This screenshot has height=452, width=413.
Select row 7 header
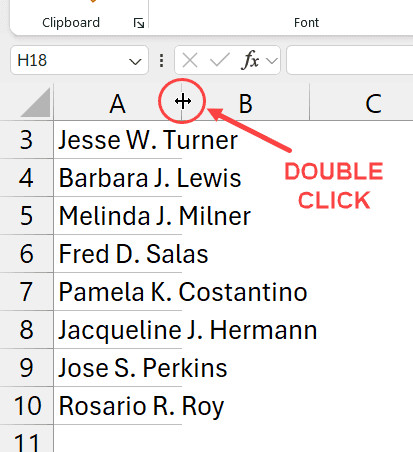coord(26,292)
